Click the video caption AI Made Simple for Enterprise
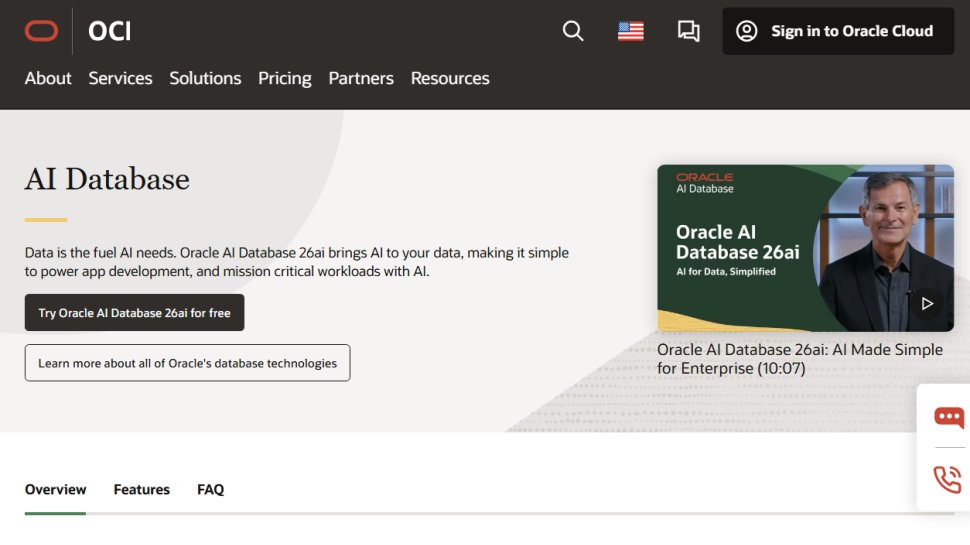 coord(800,359)
